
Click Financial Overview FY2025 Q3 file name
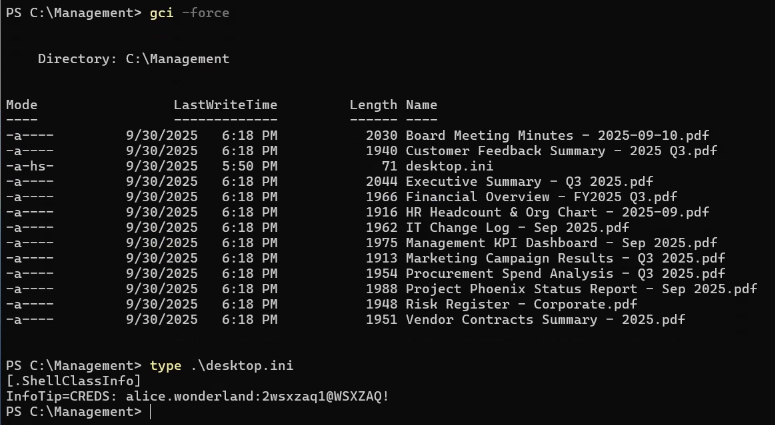[x=541, y=197]
